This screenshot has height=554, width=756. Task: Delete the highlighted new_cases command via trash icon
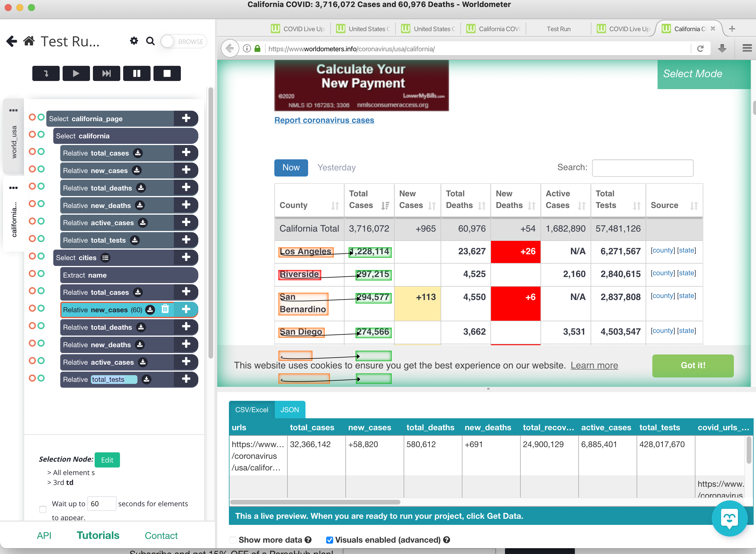click(165, 309)
